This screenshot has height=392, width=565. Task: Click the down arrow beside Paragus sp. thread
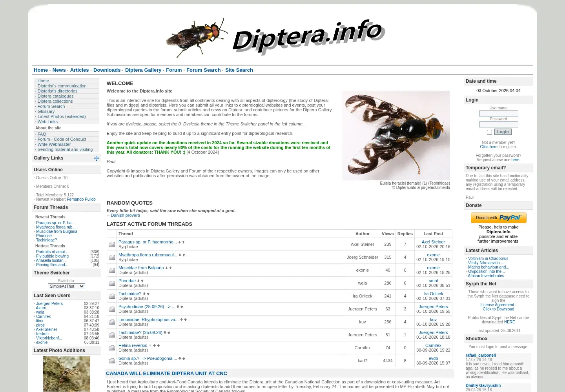point(180,242)
